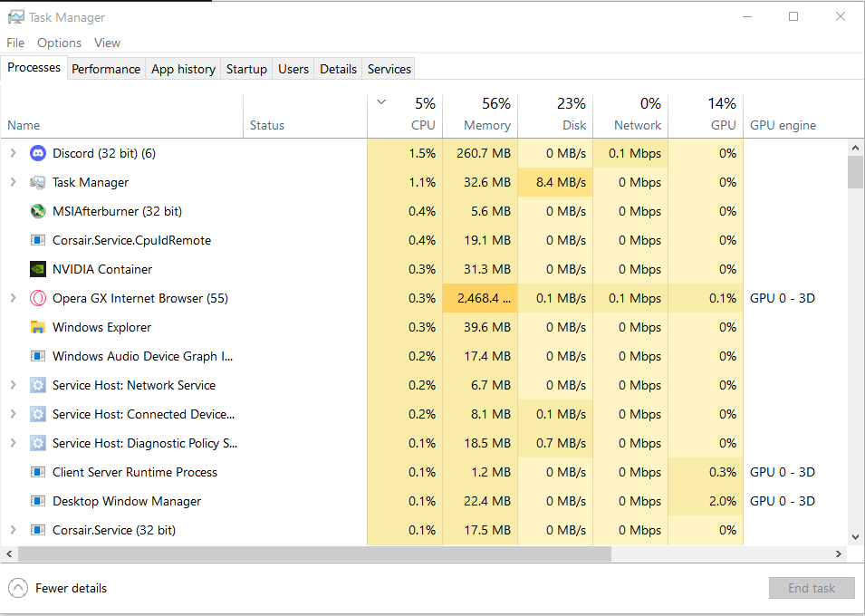Open the Startup tab
Image resolution: width=865 pixels, height=616 pixels.
[x=246, y=69]
